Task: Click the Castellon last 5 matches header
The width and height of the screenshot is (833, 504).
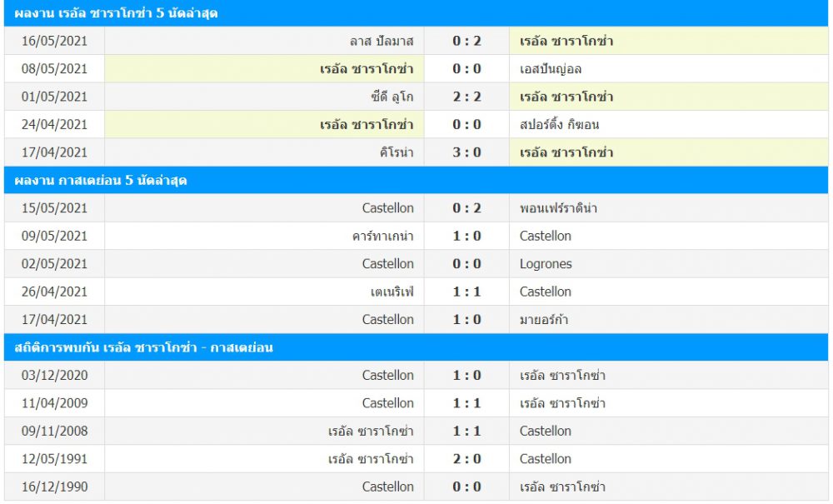Action: coord(100,181)
